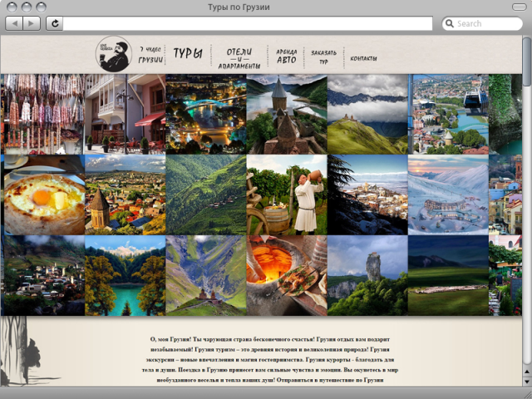Open the Svaneti village towers photo
This screenshot has height=399, width=532.
pos(42,275)
